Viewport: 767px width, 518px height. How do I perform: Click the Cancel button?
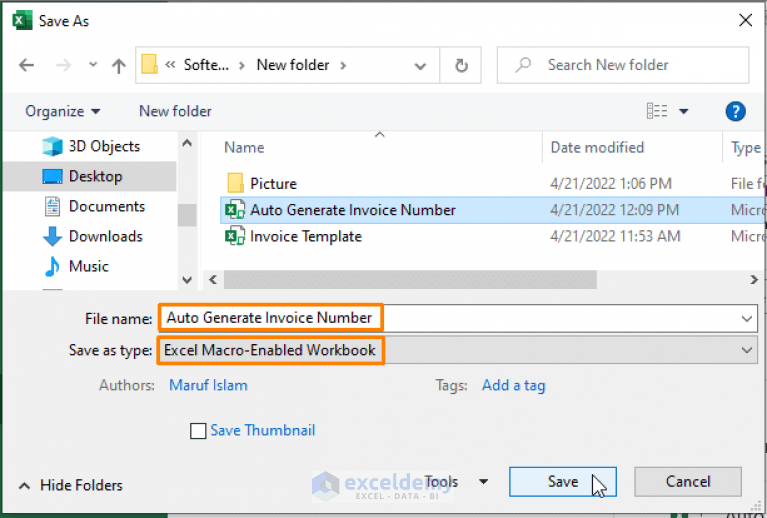688,482
